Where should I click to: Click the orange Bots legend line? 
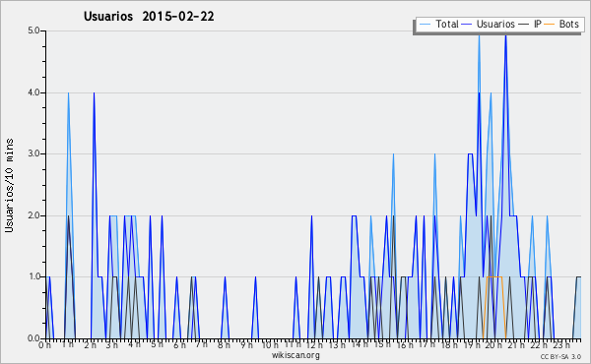coord(550,25)
